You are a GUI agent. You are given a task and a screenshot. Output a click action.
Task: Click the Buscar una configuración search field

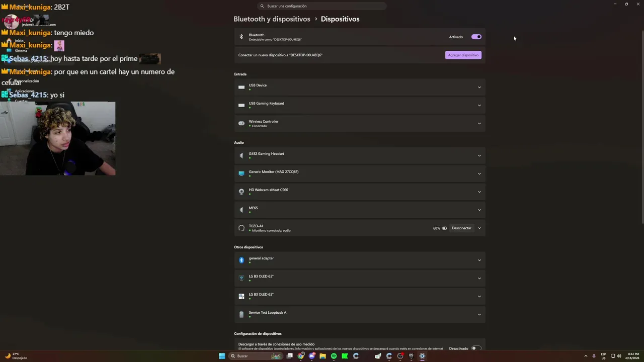pos(322,6)
